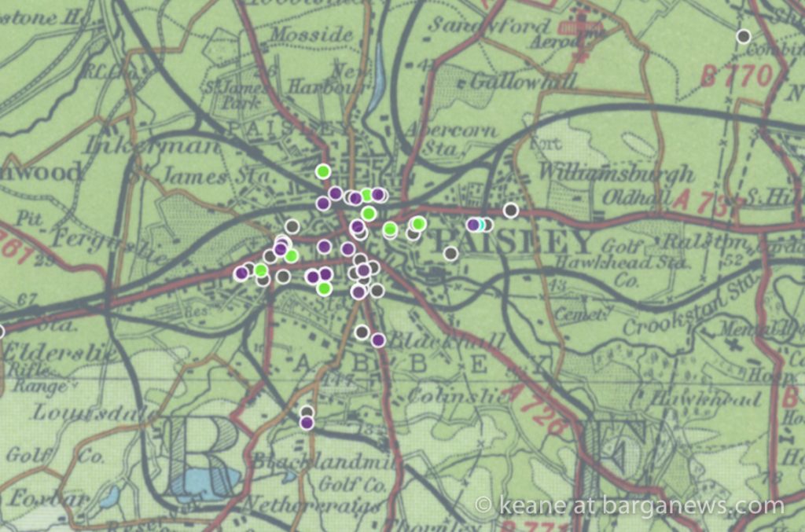Click the half-visible white marker at left edge
Screen dimensions: 805x532
(x=2, y=332)
